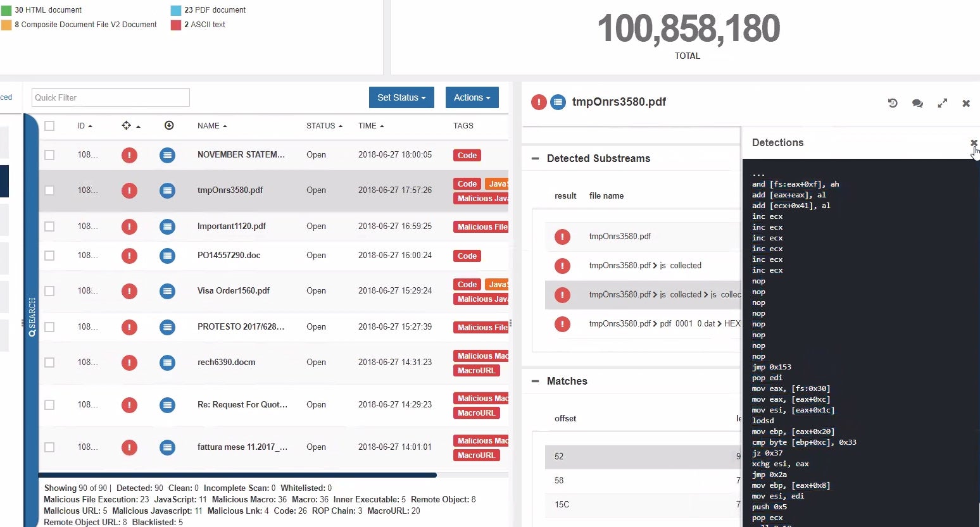Click the history/revert icon for tmpOnrs3580.pdf
This screenshot has width=980, height=527.
pos(893,103)
